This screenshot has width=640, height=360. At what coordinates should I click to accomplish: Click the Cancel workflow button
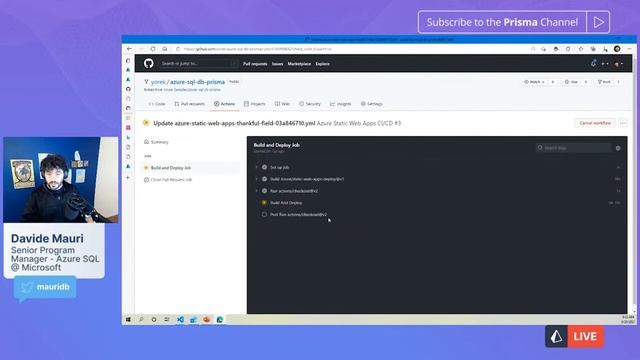point(595,123)
